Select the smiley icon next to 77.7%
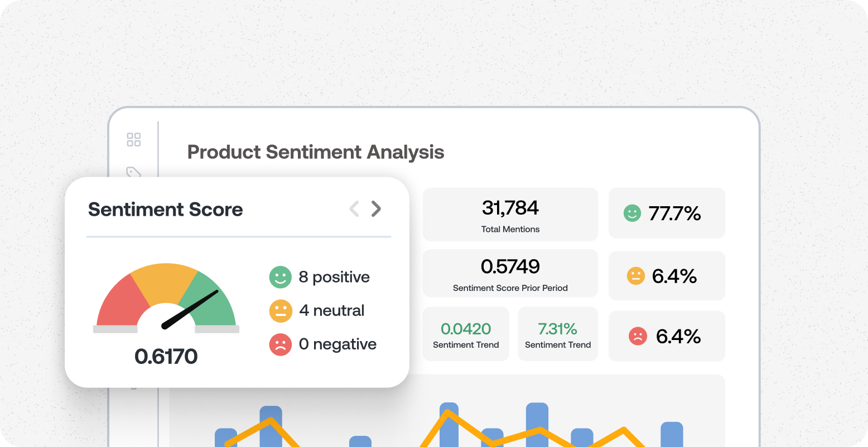This screenshot has height=447, width=868. (633, 213)
